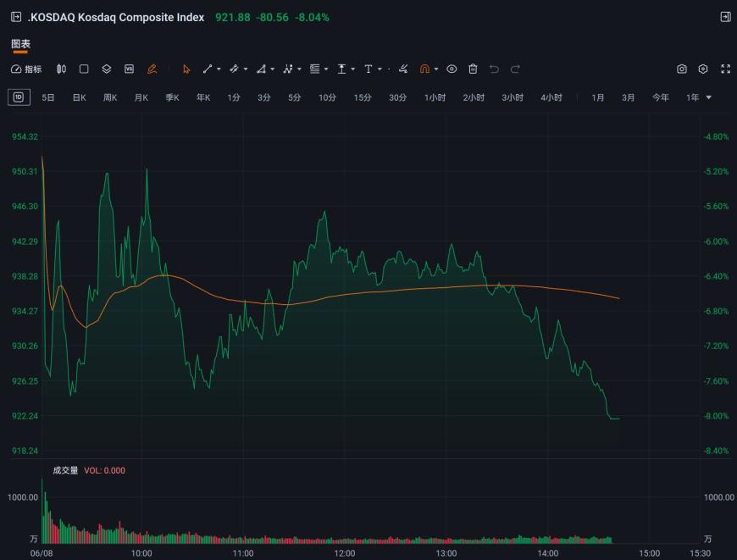Select the price range measure tool
The height and width of the screenshot is (560, 737).
click(341, 69)
